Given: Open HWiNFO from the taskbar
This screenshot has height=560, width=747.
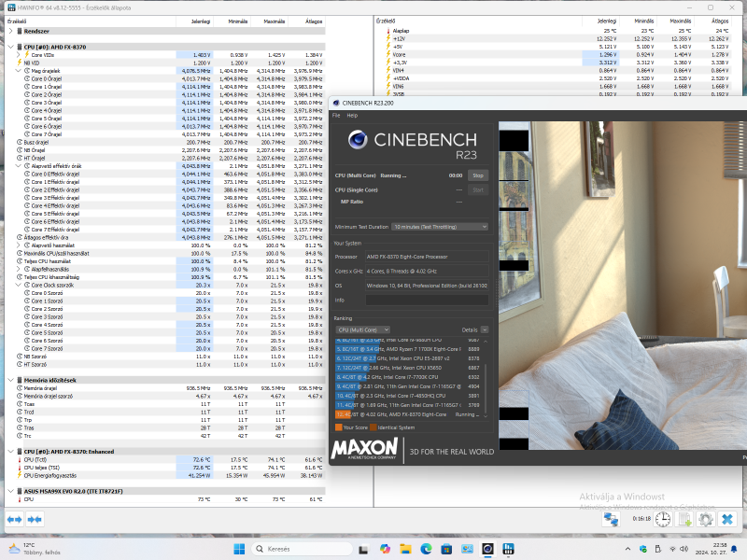Looking at the screenshot, I should point(508,549).
